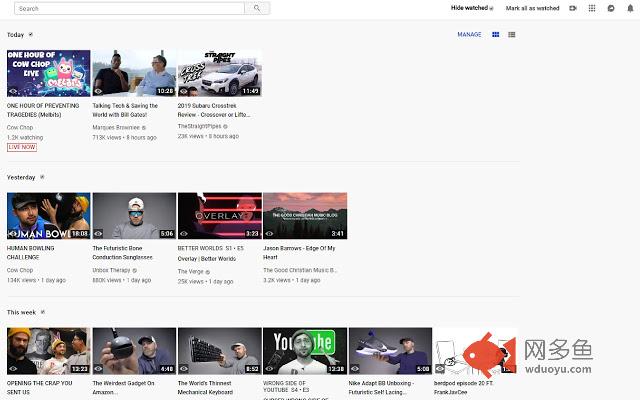Click Mark all as watched

pyautogui.click(x=532, y=8)
